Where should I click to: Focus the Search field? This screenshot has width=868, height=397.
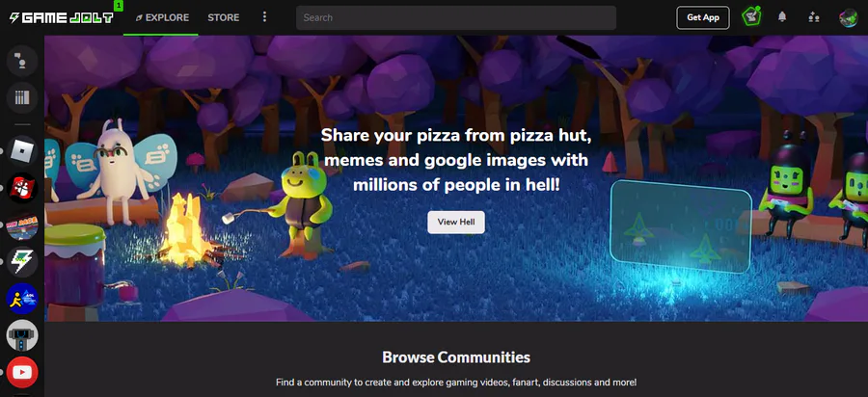(456, 17)
